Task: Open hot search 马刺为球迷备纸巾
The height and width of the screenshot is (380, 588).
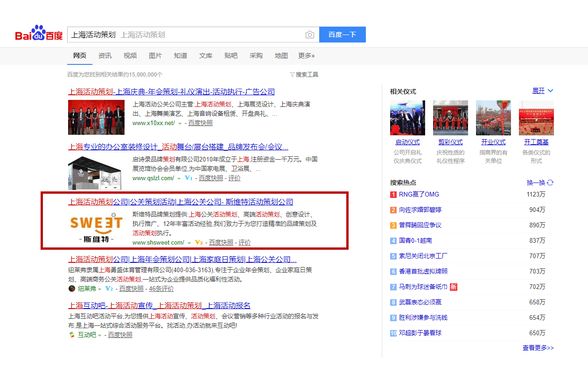Action: 423,287
